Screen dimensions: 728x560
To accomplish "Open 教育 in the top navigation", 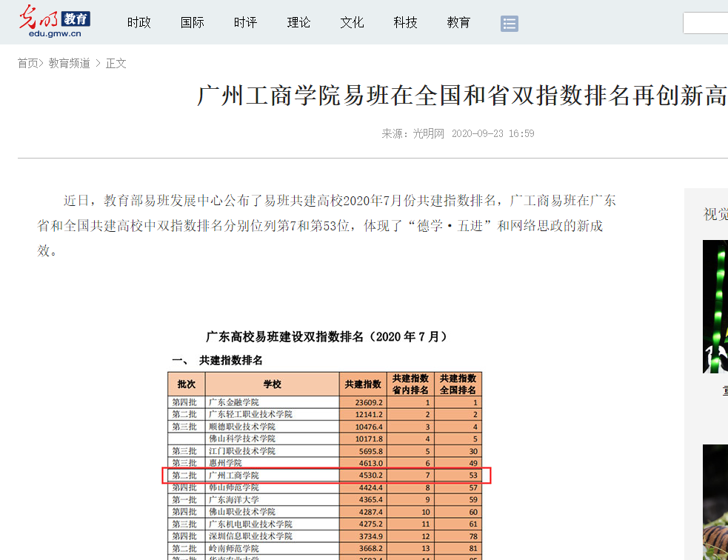I will point(458,22).
